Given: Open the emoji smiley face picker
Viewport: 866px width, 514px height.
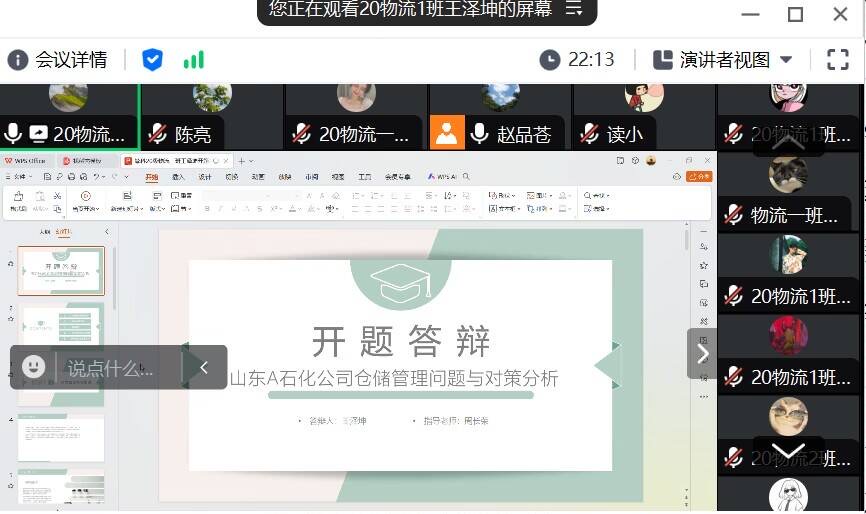Looking at the screenshot, I should click(34, 367).
